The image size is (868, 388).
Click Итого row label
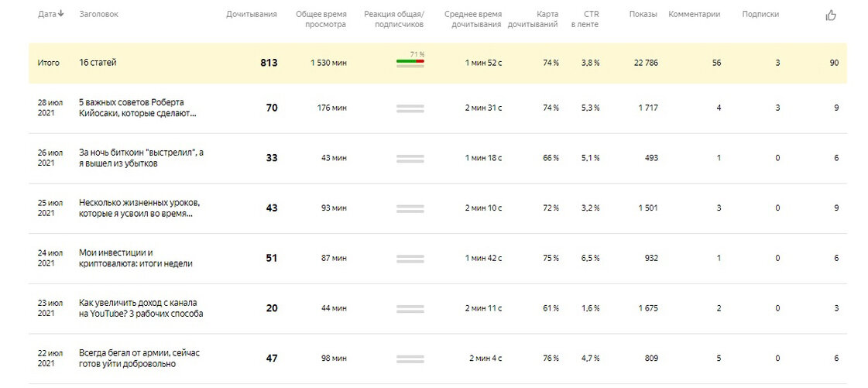(48, 63)
